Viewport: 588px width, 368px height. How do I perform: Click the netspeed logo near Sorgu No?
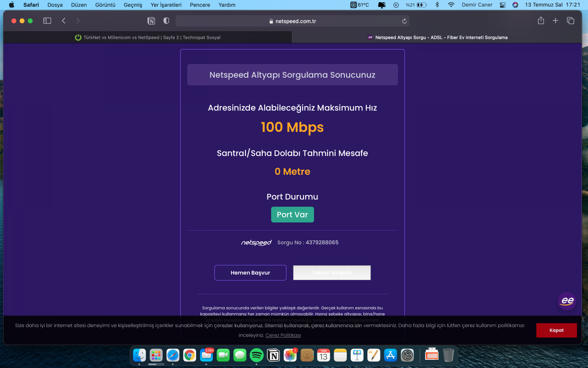pos(256,243)
